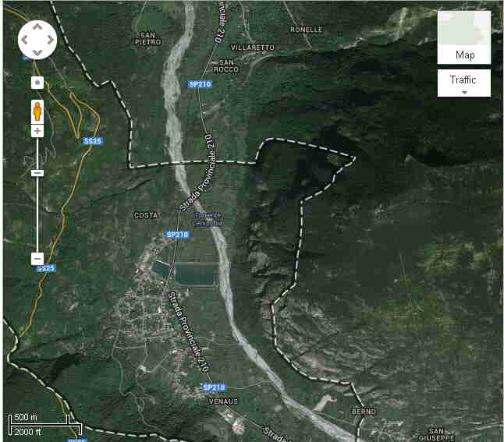This screenshot has height=442, width=504.
Task: Click the SS25 shield beside the zoom-out button
Action: 46,269
